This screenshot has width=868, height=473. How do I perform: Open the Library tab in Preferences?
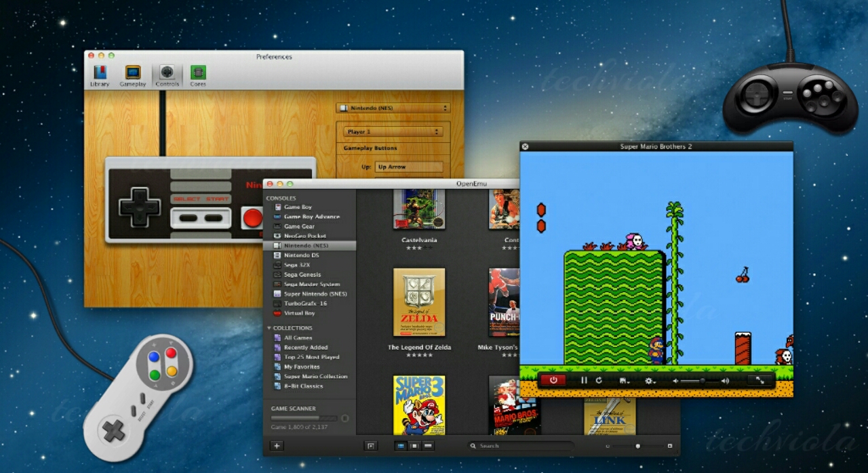(x=100, y=76)
